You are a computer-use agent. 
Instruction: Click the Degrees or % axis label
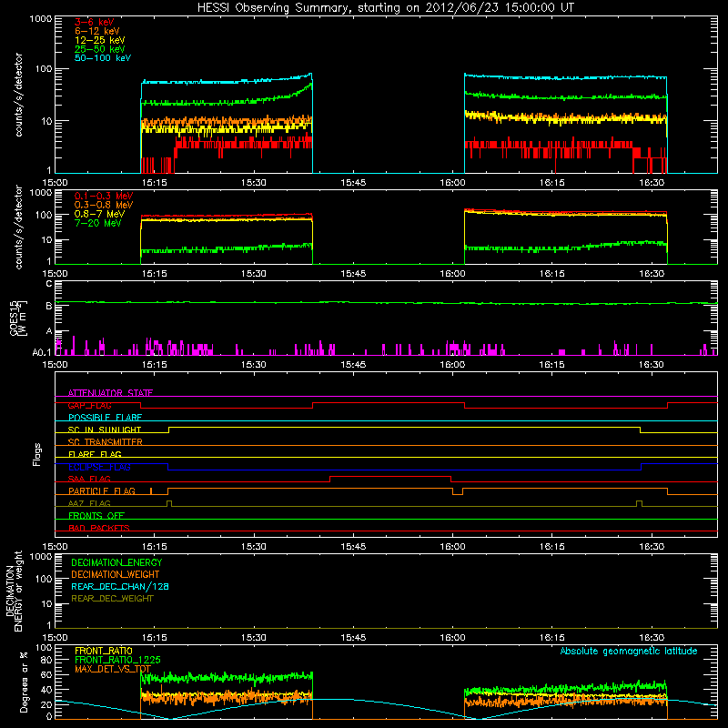click(x=24, y=682)
